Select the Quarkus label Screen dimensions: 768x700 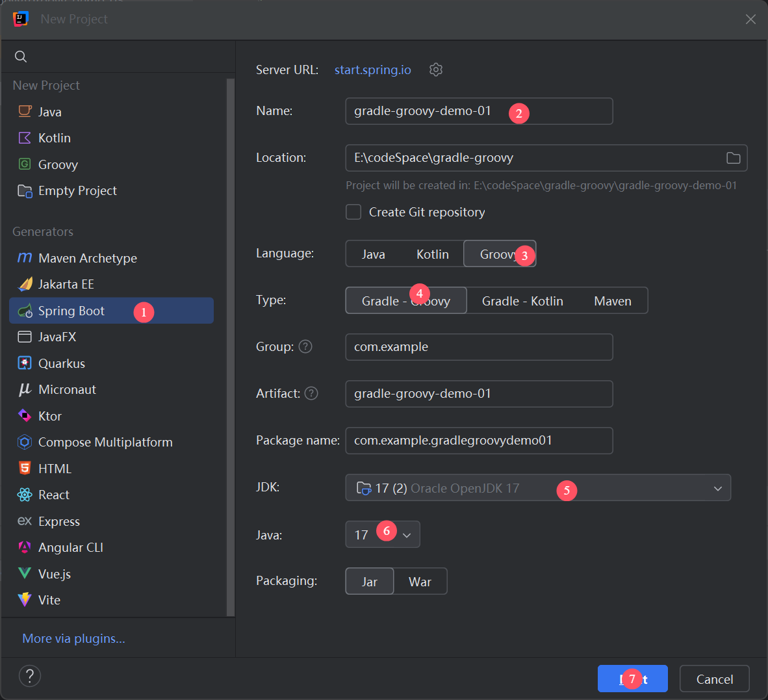62,363
